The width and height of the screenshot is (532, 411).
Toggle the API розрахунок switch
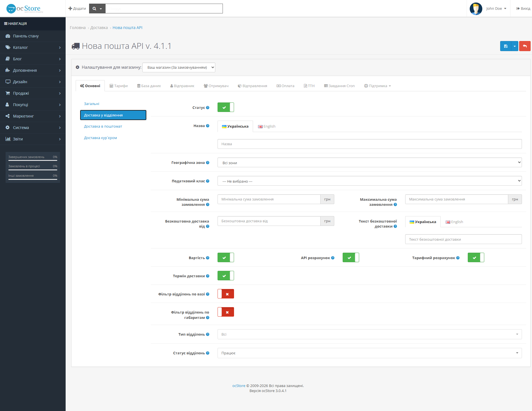click(351, 257)
